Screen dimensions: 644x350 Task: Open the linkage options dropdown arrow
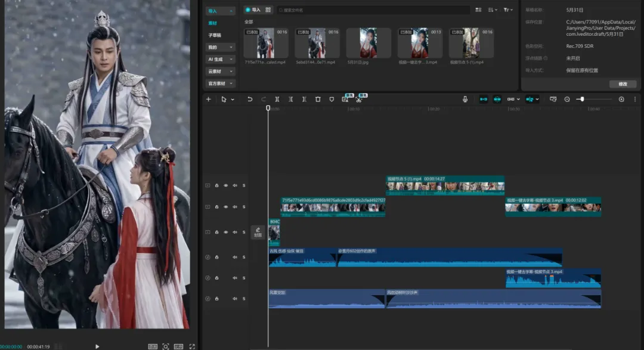coord(518,100)
